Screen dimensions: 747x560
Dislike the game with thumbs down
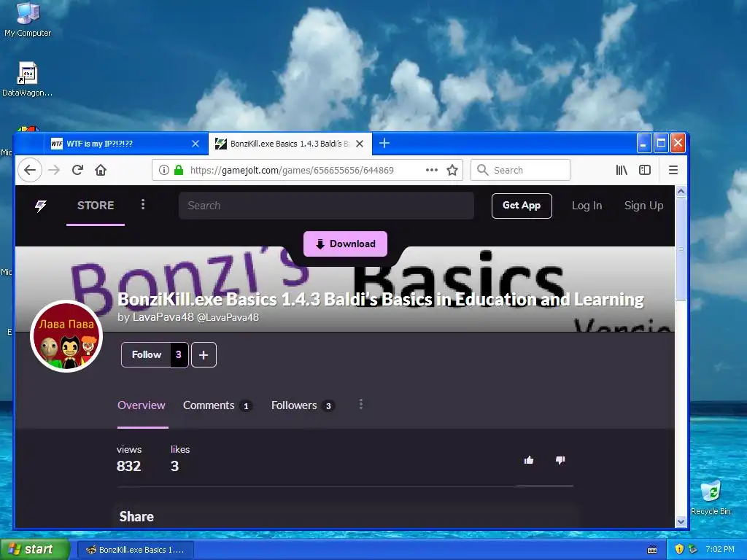(560, 460)
